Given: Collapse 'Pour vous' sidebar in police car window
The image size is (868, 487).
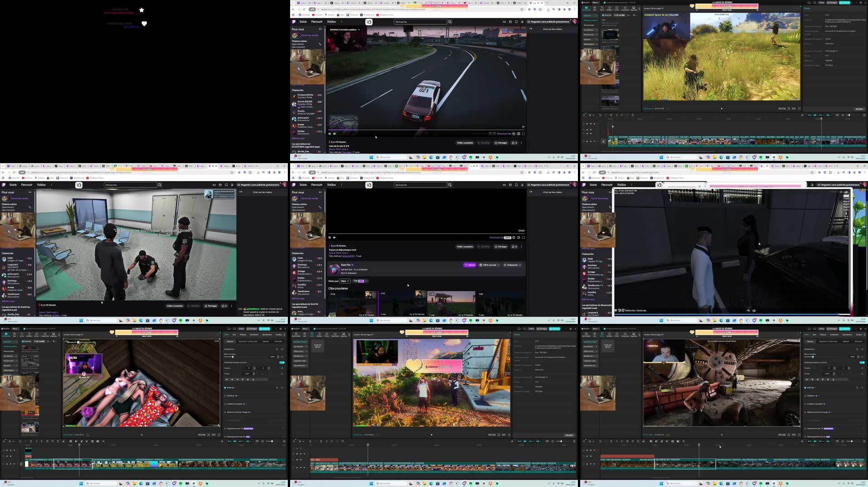Looking at the screenshot, I should point(320,29).
